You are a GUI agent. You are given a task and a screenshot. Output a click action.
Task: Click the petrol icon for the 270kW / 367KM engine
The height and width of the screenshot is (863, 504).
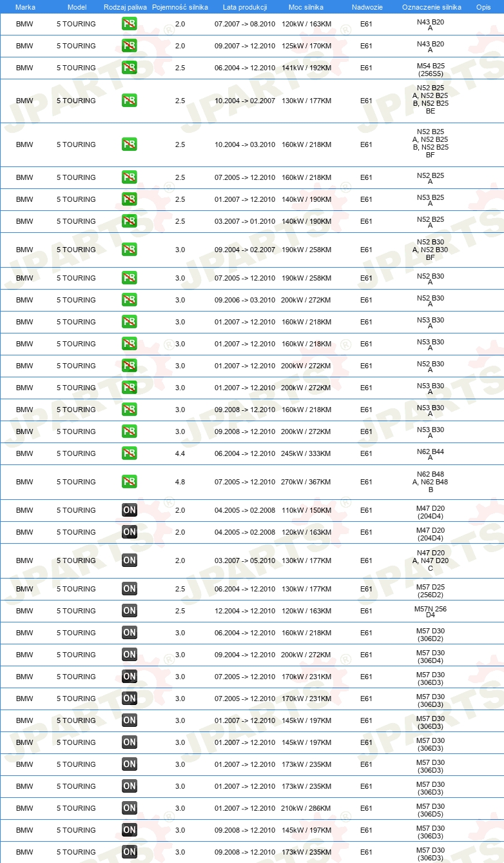pyautogui.click(x=130, y=482)
